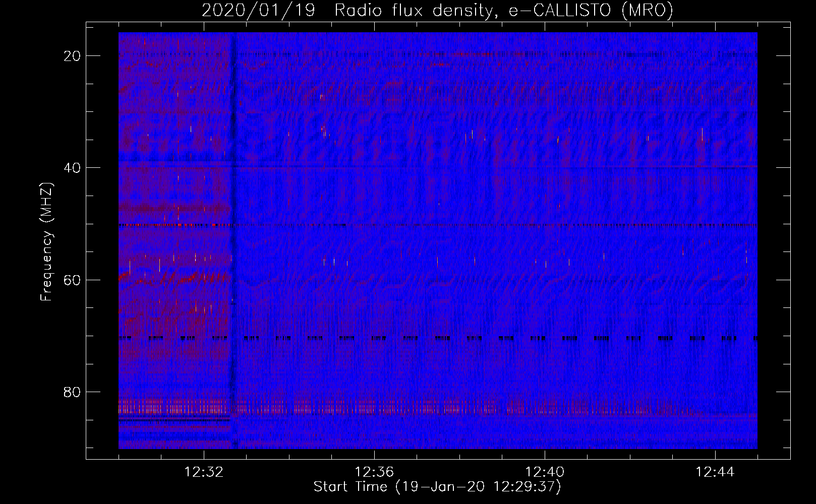Click the 80 MHz frequency tick label
816x504 pixels.
click(73, 392)
